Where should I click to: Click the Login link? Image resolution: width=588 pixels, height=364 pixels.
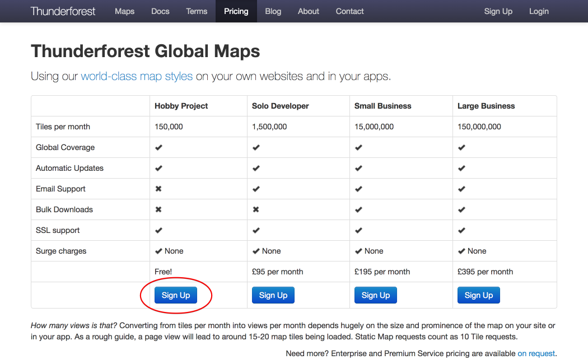click(x=539, y=11)
